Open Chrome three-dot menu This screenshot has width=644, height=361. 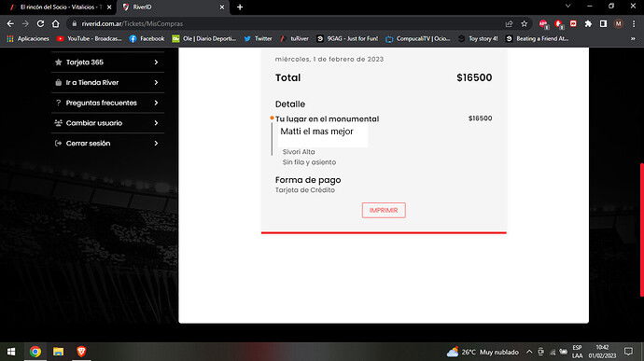pyautogui.click(x=634, y=24)
